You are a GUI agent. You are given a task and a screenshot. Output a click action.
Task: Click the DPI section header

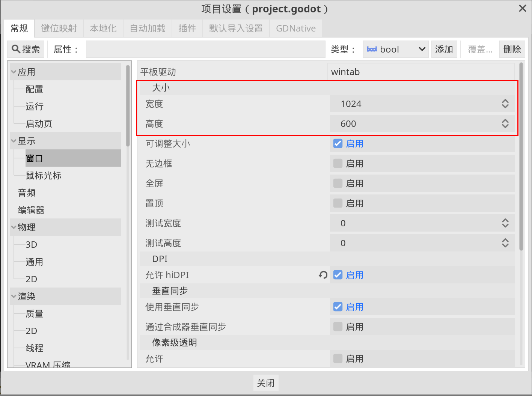click(327, 259)
